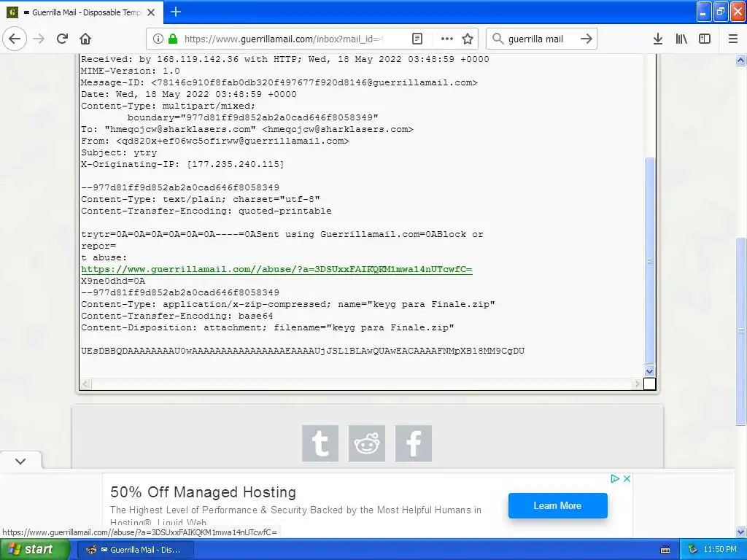This screenshot has width=747, height=560.
Task: Click the base64 UEsDBBQ data line
Action: (x=303, y=351)
